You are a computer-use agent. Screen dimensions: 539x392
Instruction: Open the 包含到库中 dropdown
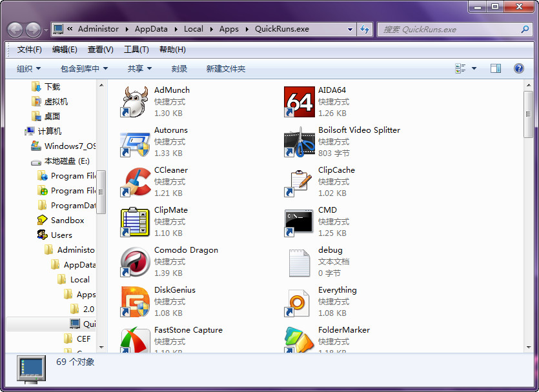coord(84,68)
